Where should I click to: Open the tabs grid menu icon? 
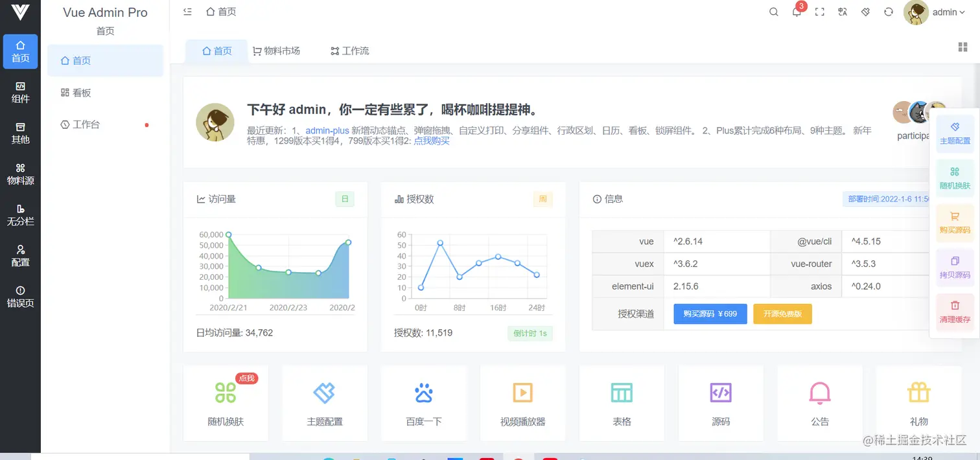tap(962, 47)
